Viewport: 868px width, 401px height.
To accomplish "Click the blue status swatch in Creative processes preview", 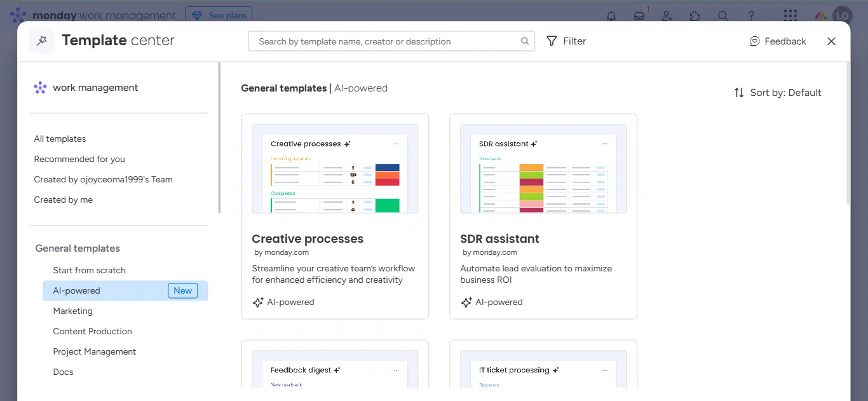I will (387, 168).
